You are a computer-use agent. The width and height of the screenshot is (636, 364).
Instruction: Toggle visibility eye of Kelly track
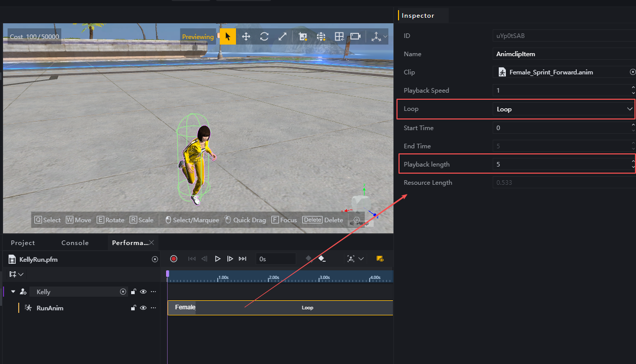pos(143,292)
